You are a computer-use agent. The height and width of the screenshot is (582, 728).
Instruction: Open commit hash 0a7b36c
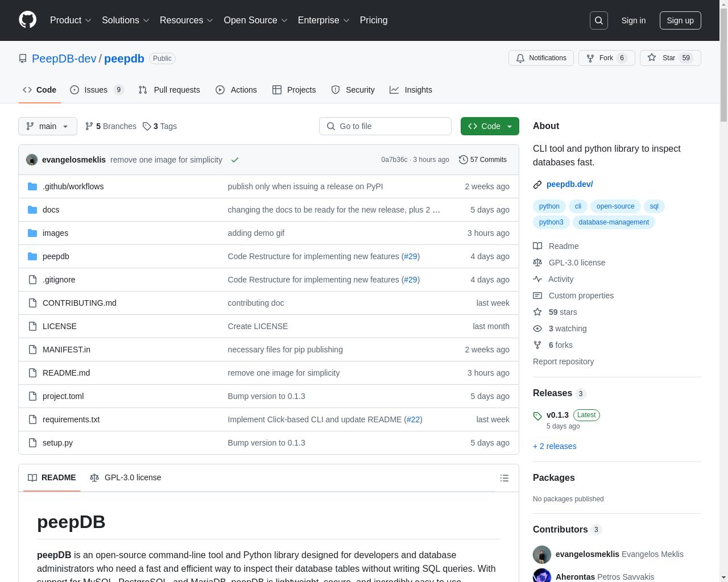(394, 160)
